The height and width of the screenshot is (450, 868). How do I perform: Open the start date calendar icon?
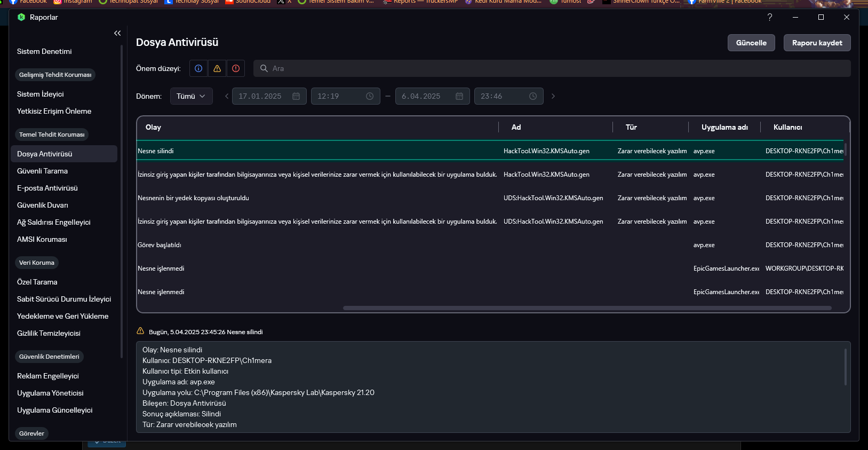296,96
